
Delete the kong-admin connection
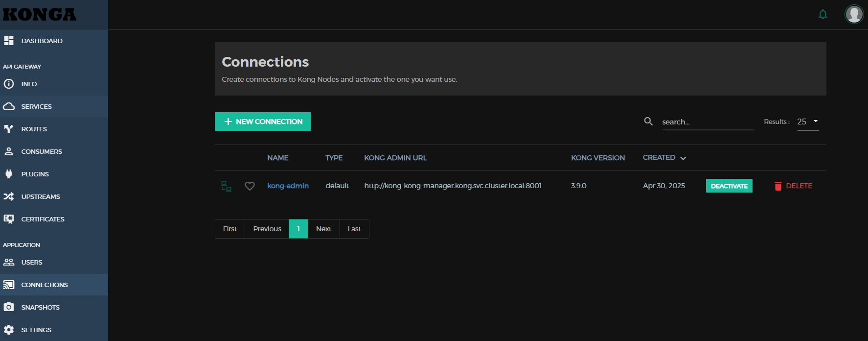793,186
